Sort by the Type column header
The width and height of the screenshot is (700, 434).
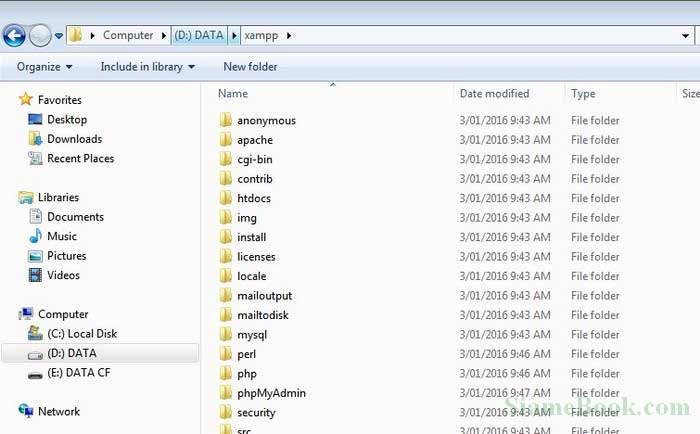click(583, 94)
